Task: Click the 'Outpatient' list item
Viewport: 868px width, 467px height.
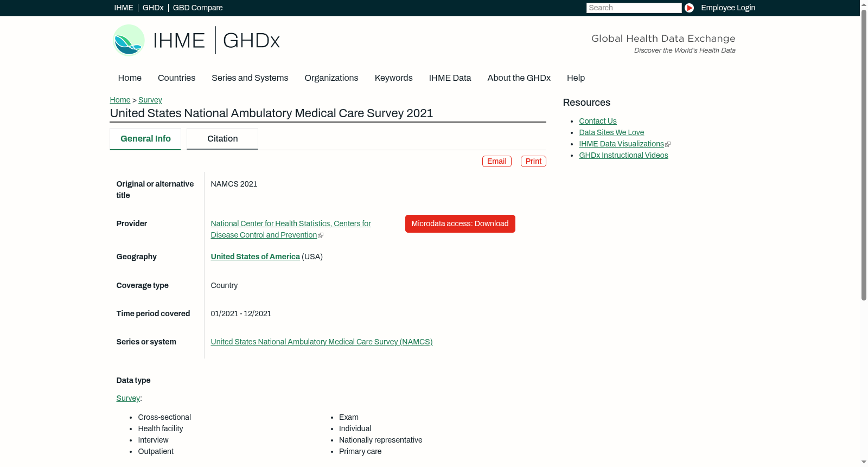Action: coord(156,451)
